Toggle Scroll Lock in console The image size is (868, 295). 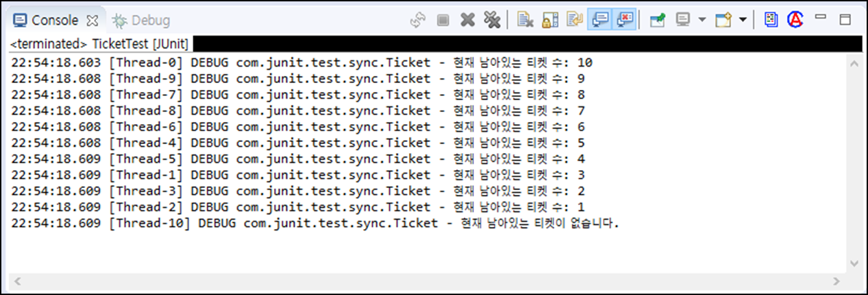pyautogui.click(x=550, y=21)
